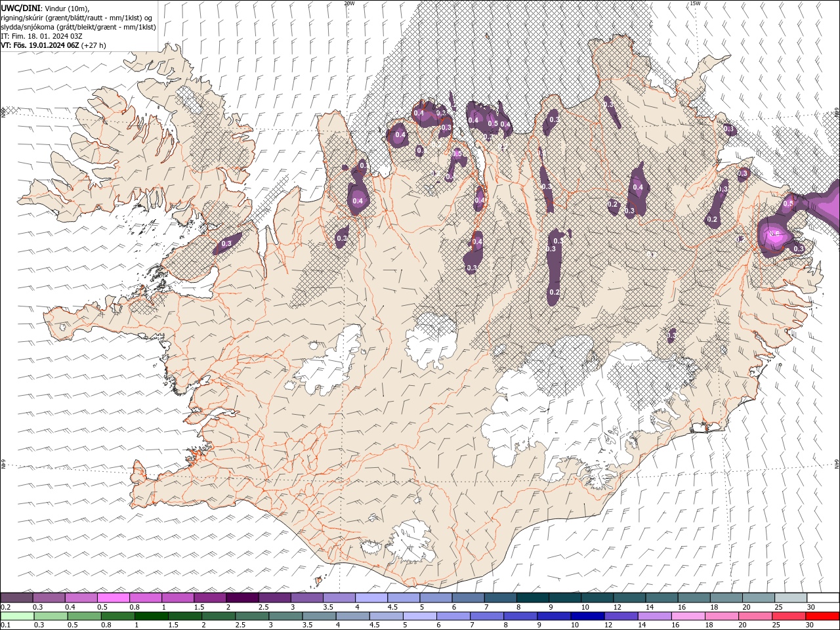Click the lower legend swatch starting at 16
The height and width of the screenshot is (630, 840).
[688, 616]
